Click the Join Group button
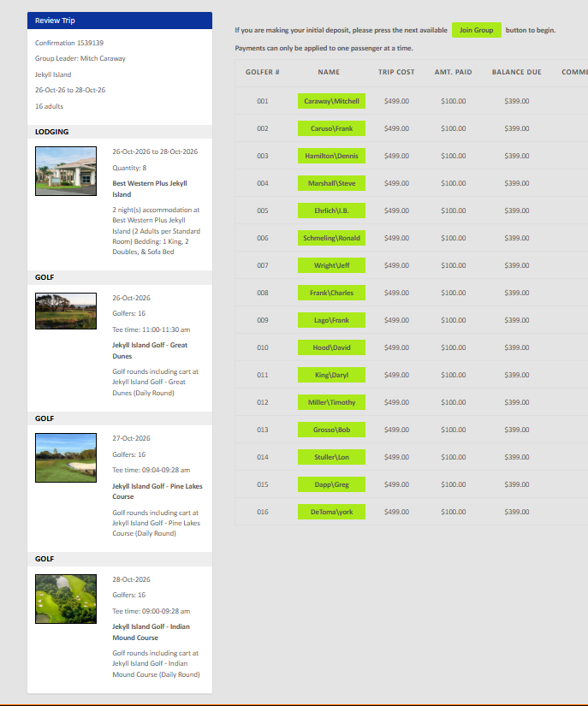The image size is (588, 706). click(x=477, y=30)
